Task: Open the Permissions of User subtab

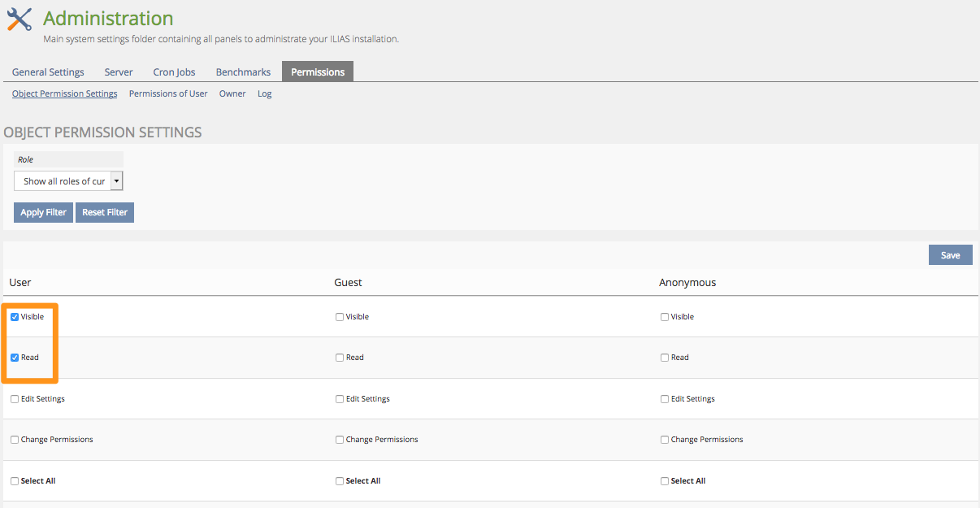Action: click(168, 94)
